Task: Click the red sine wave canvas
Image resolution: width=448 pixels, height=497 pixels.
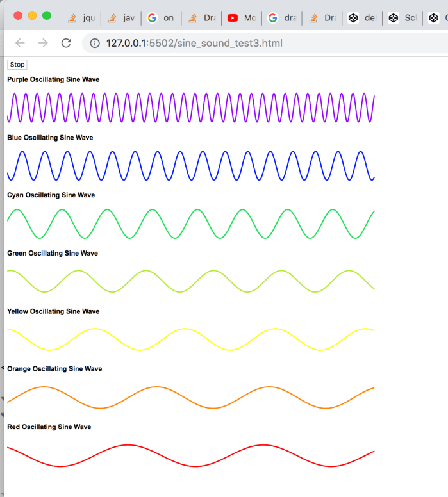Action: [190, 455]
